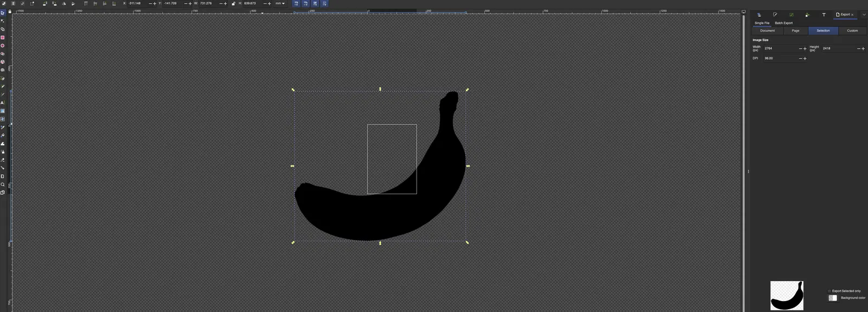The height and width of the screenshot is (312, 868).
Task: Select the Paint Bucket tool
Action: click(x=3, y=136)
